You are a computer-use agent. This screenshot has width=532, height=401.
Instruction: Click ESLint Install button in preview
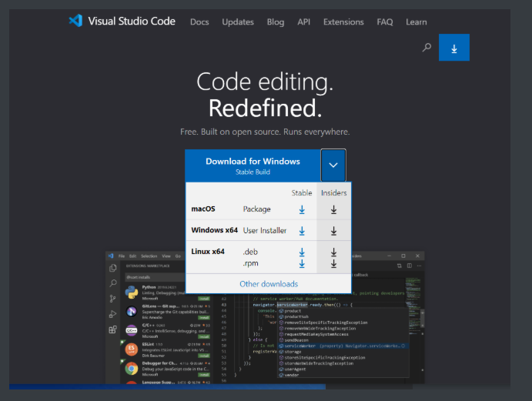click(x=204, y=356)
